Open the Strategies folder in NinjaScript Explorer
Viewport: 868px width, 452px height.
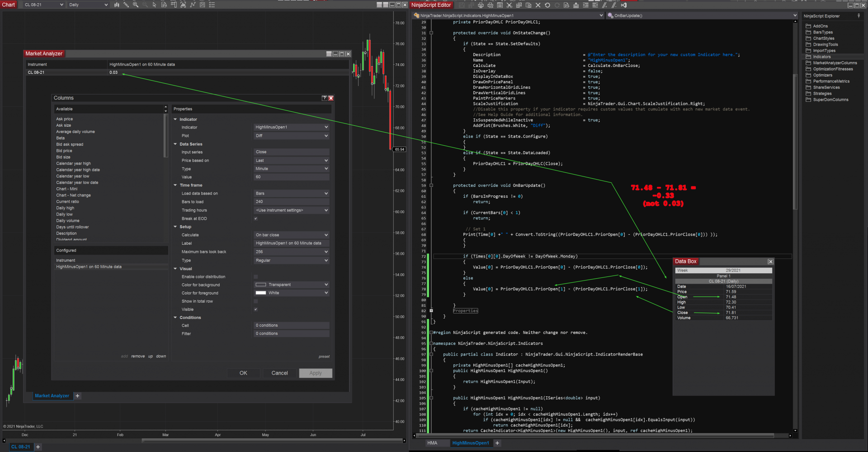tap(822, 94)
